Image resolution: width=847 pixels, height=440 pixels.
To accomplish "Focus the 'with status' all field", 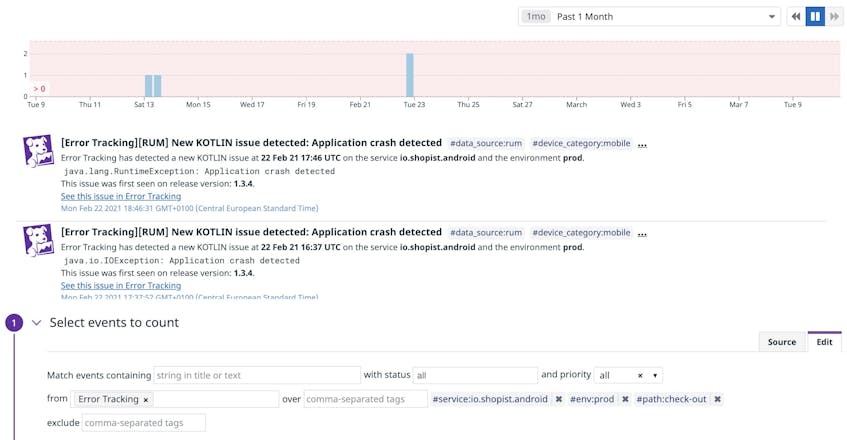I will [x=475, y=375].
